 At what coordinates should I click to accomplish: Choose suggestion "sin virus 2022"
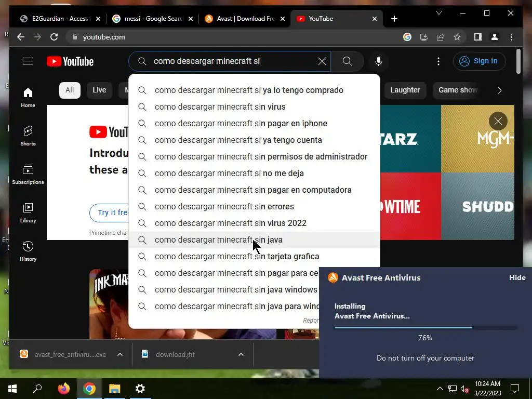click(254, 223)
